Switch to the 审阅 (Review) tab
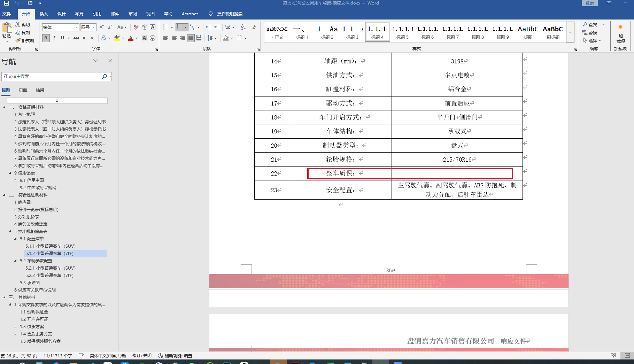The height and width of the screenshot is (364, 634). (x=133, y=14)
